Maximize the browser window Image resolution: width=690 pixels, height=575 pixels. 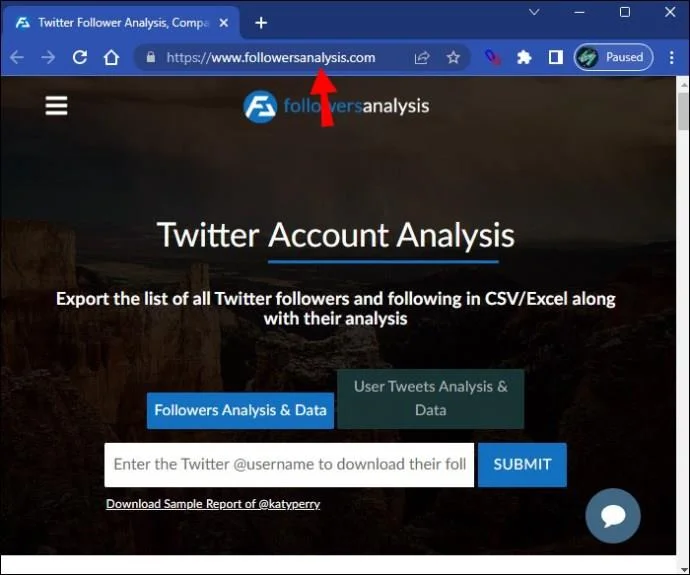[624, 12]
